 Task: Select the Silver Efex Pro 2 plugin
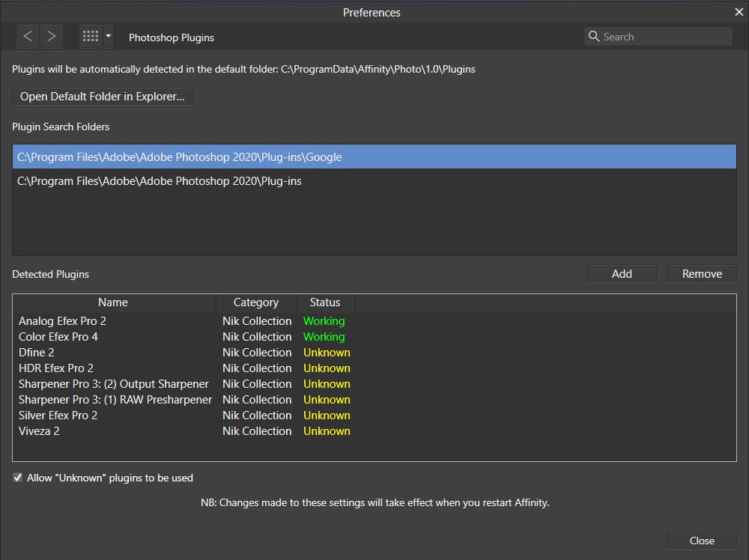click(374, 416)
